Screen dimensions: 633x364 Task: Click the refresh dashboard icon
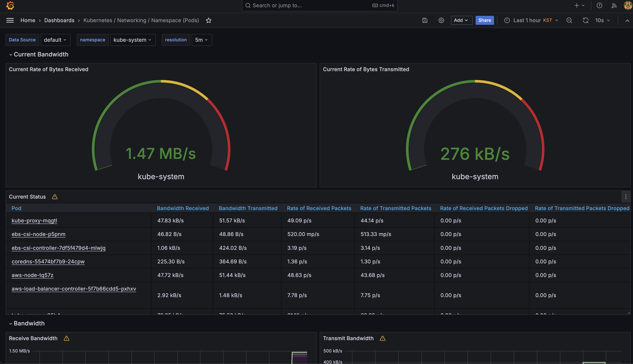tap(585, 20)
